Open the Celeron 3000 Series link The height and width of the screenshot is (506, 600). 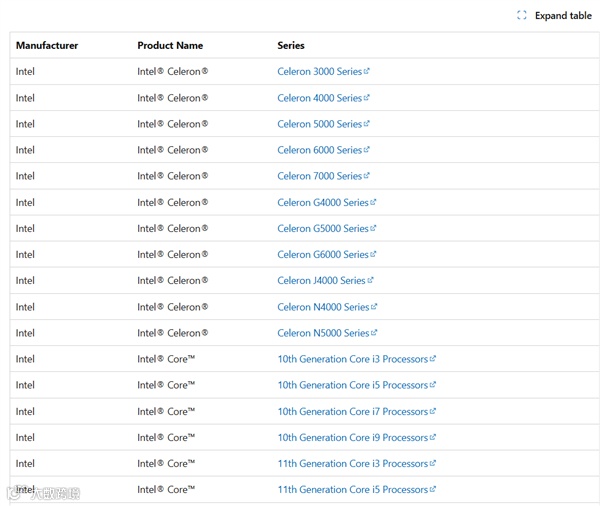tap(323, 72)
